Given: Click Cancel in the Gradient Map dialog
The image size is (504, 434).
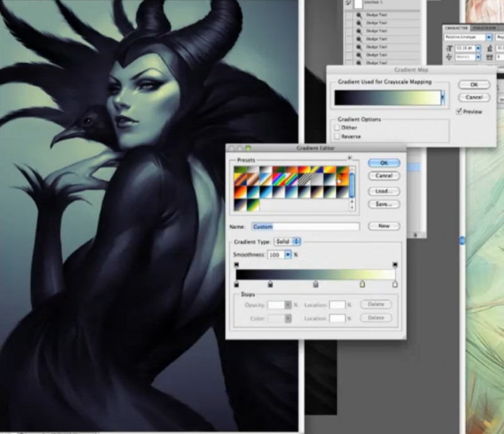Looking at the screenshot, I should (474, 97).
